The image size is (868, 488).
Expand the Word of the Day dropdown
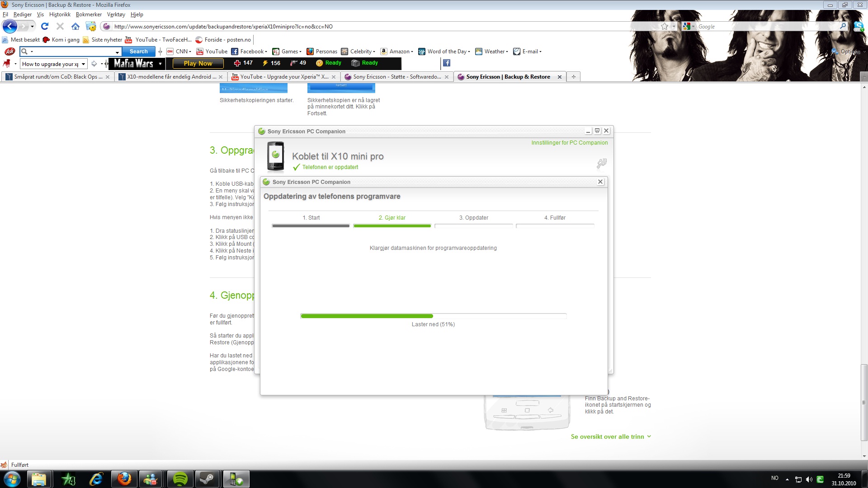469,52
